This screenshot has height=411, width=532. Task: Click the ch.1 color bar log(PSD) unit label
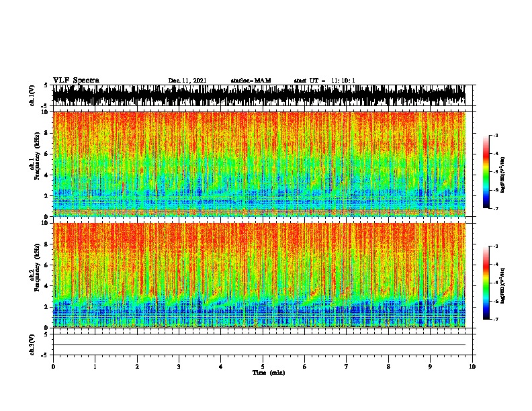coord(503,175)
